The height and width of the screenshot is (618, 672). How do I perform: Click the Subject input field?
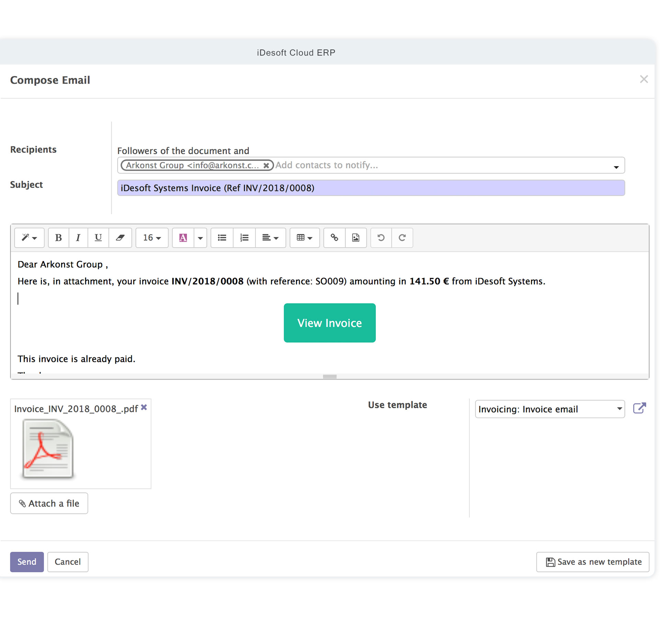pos(371,188)
